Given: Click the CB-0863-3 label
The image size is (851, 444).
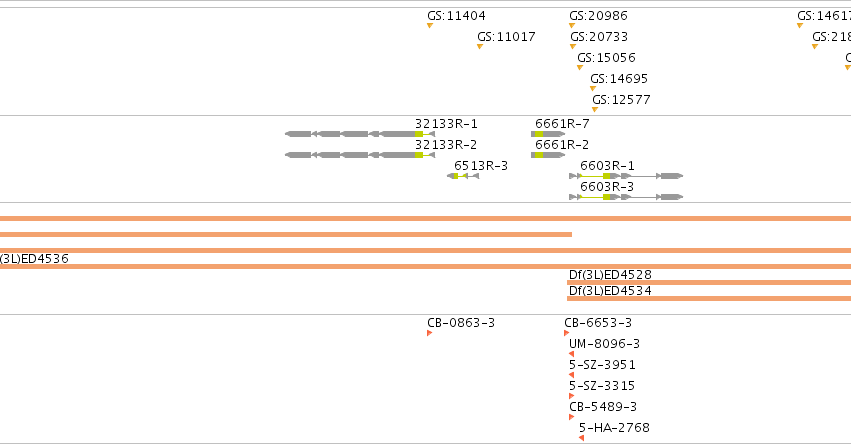Looking at the screenshot, I should point(461,323).
